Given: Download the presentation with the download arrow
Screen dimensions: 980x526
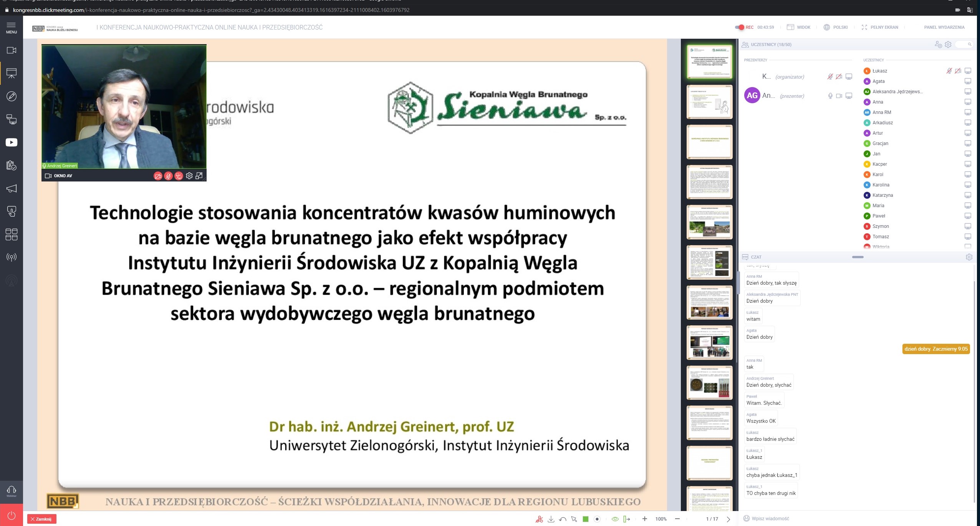Looking at the screenshot, I should (x=551, y=519).
